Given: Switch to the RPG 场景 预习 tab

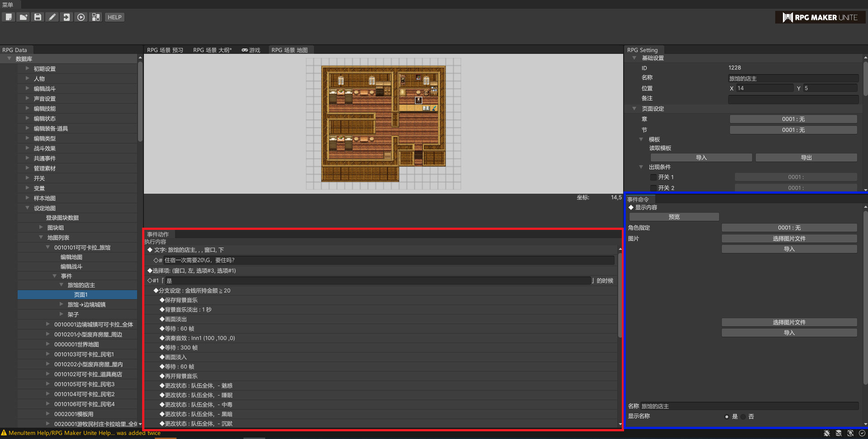Looking at the screenshot, I should point(165,50).
